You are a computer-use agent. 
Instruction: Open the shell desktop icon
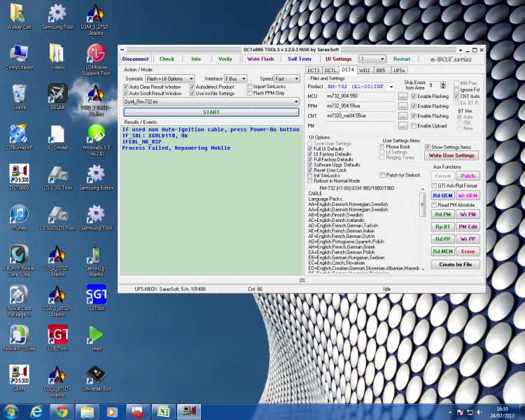96,338
